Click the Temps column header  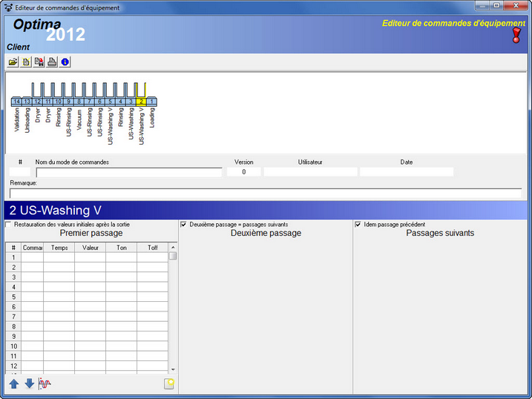59,248
